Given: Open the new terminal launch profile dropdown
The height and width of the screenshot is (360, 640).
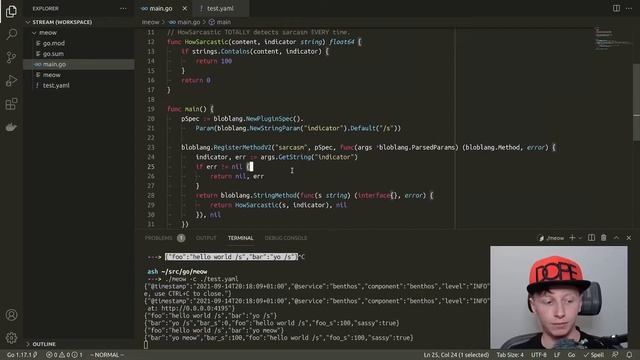Looking at the screenshot, I should (x=580, y=238).
